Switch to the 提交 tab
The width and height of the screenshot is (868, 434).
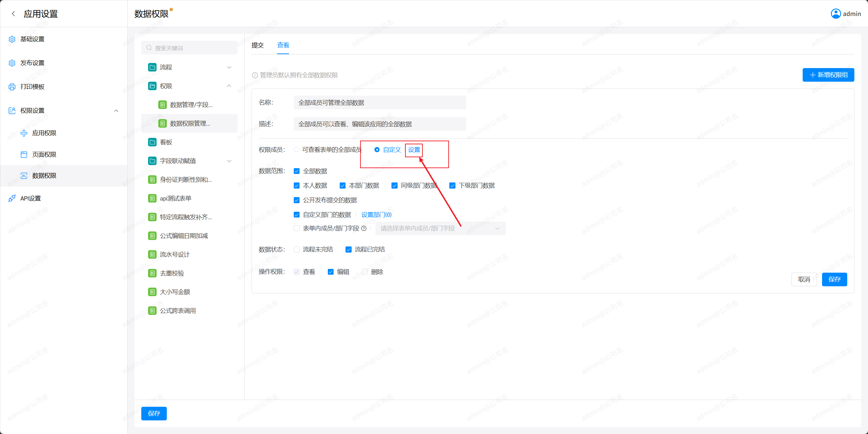coord(257,45)
